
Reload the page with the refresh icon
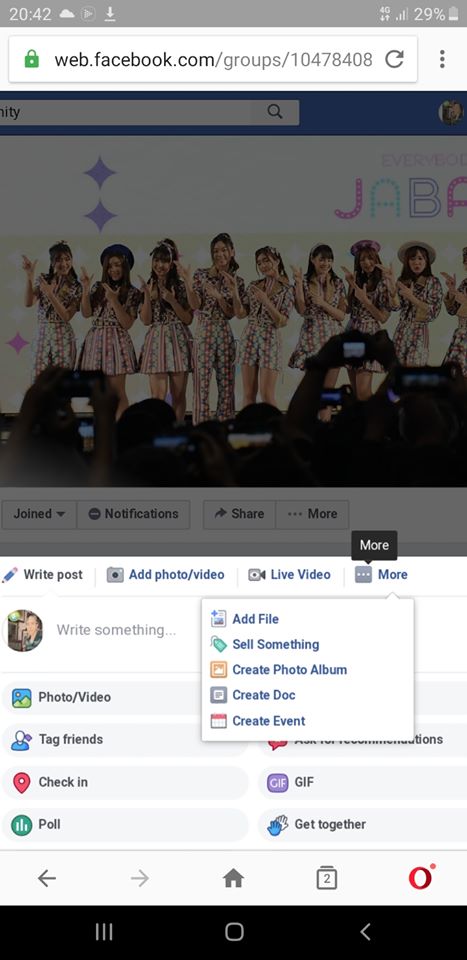pos(394,59)
